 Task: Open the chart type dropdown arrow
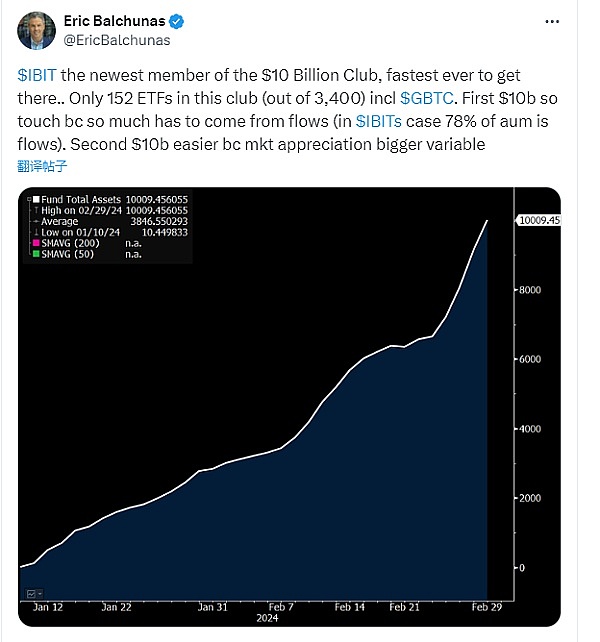click(x=41, y=594)
